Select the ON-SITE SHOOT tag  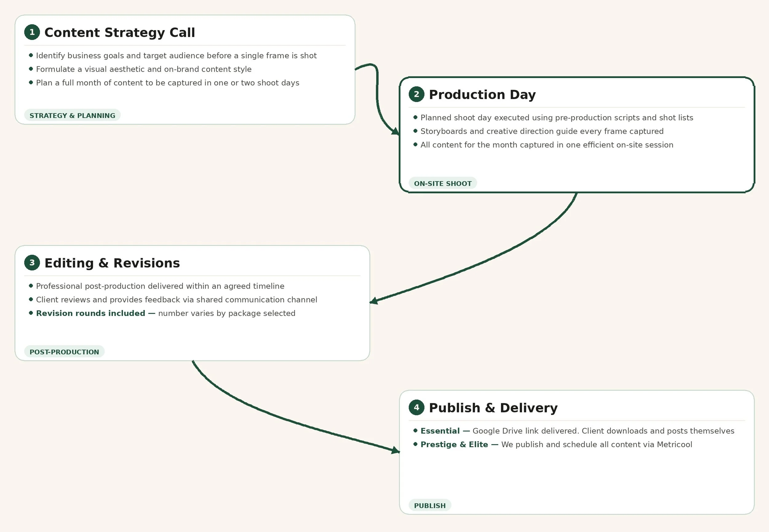click(x=443, y=183)
